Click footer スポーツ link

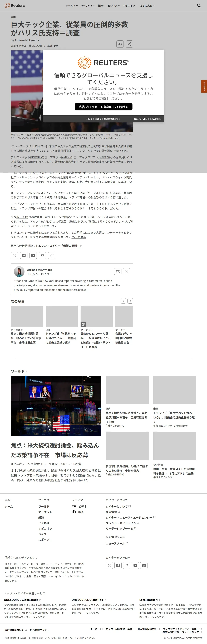[x=44, y=540]
